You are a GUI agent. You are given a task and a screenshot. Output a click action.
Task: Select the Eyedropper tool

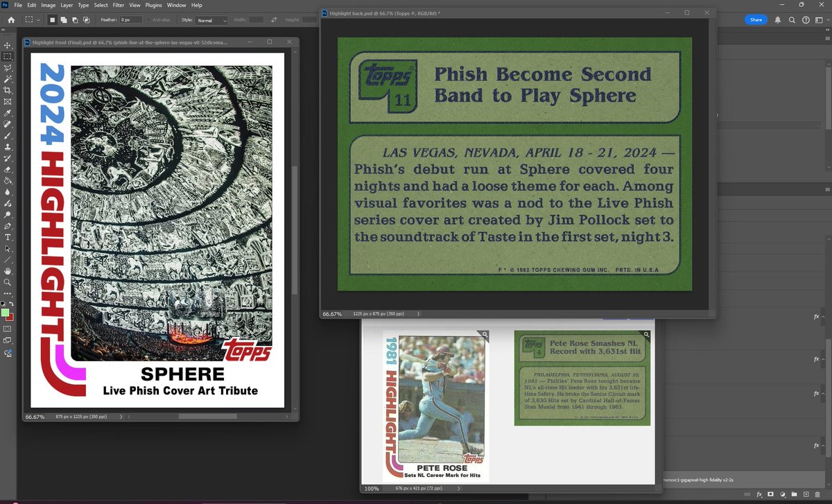[8, 113]
